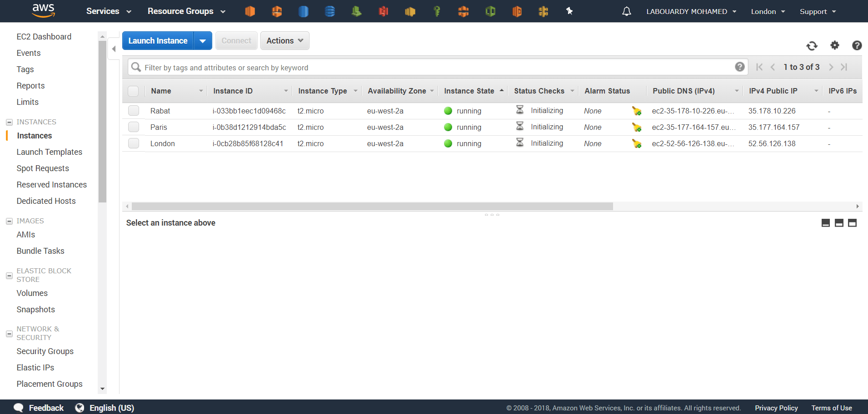Open the help question mark icon
Viewport: 868px width, 414px height.
[x=857, y=45]
